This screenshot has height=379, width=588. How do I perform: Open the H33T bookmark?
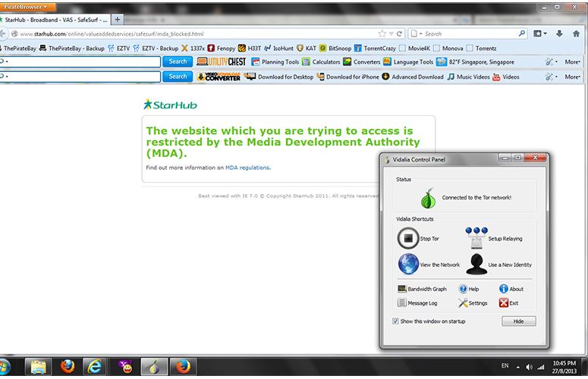tap(250, 49)
